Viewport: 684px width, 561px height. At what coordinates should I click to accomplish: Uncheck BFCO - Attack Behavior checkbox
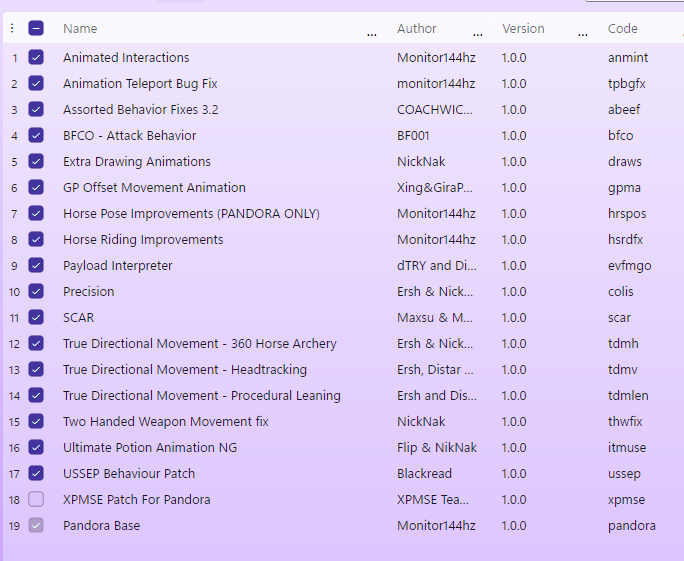coord(36,135)
